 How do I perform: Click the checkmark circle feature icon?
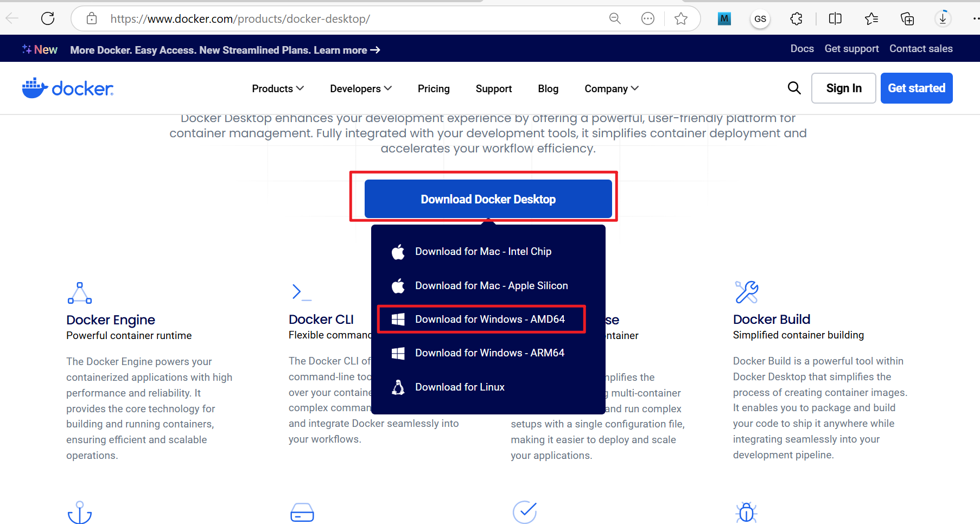(x=525, y=512)
